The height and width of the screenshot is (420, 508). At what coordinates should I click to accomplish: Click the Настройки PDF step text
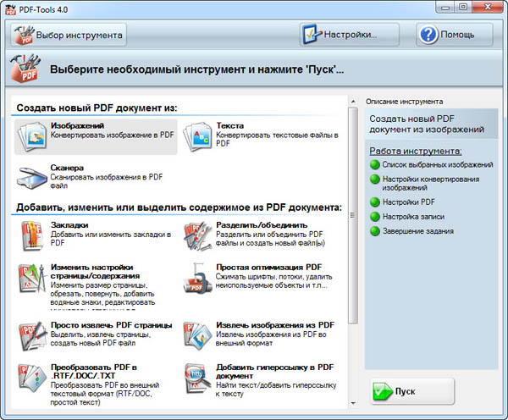point(409,202)
